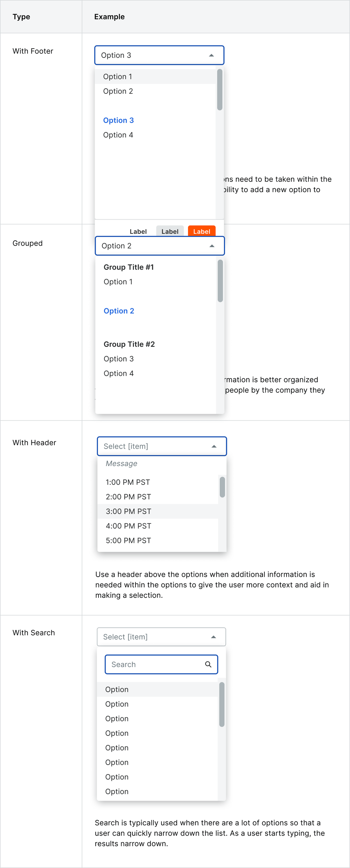Viewport: 350px width, 868px height.
Task: Click the orange Label button
Action: click(x=202, y=231)
